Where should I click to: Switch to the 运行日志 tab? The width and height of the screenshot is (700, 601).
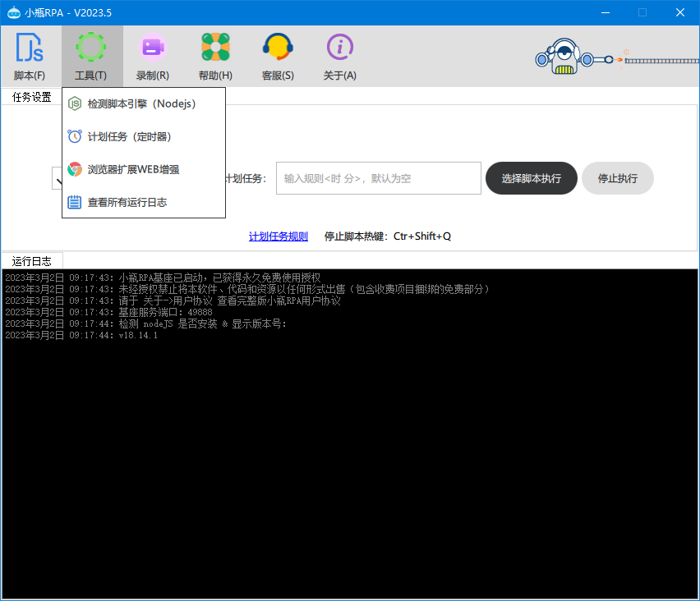click(32, 261)
